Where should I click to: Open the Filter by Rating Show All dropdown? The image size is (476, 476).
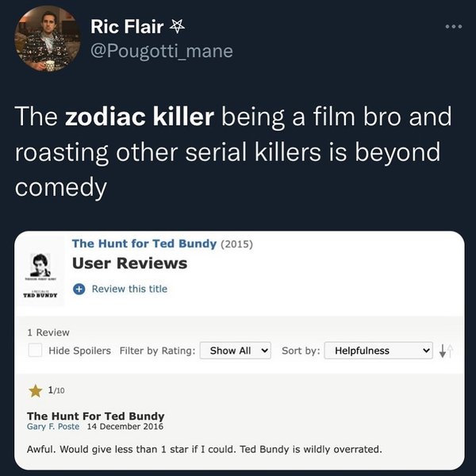point(236,350)
